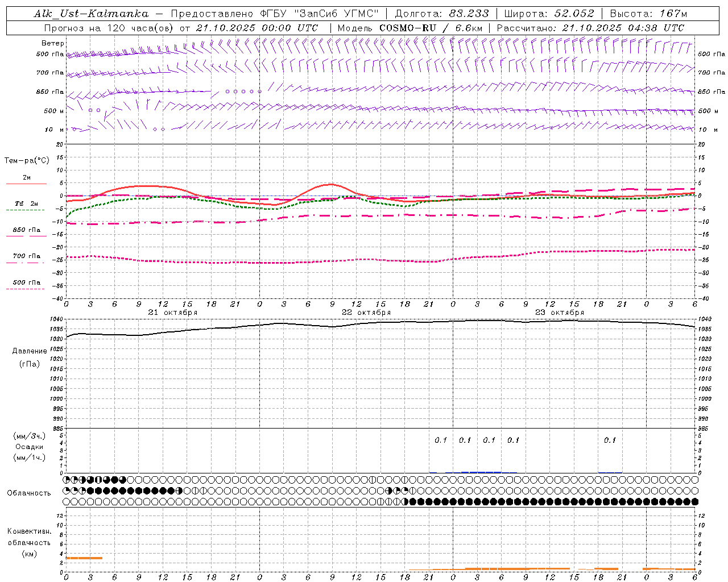Click the (мм/1ч.) precipitation unit label

(x=30, y=458)
